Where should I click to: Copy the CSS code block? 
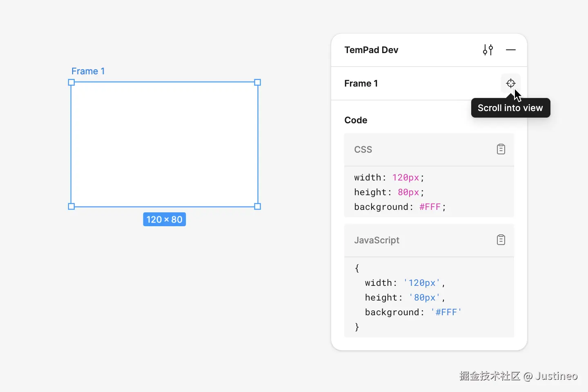pos(501,149)
